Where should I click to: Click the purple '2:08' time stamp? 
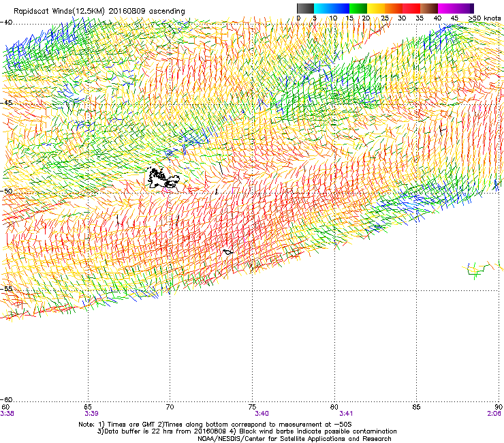click(x=494, y=414)
